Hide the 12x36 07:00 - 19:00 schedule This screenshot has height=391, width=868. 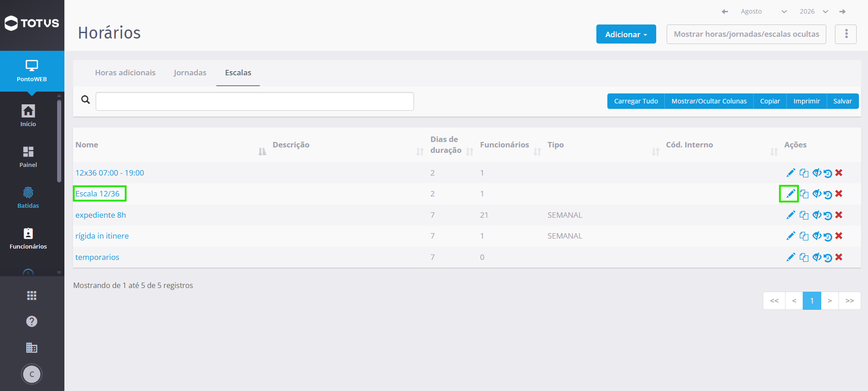[x=816, y=173]
